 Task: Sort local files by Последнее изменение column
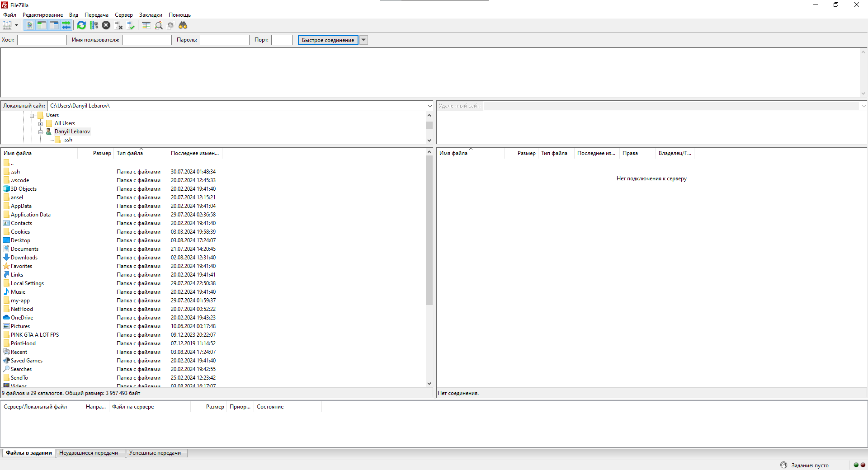click(x=195, y=153)
